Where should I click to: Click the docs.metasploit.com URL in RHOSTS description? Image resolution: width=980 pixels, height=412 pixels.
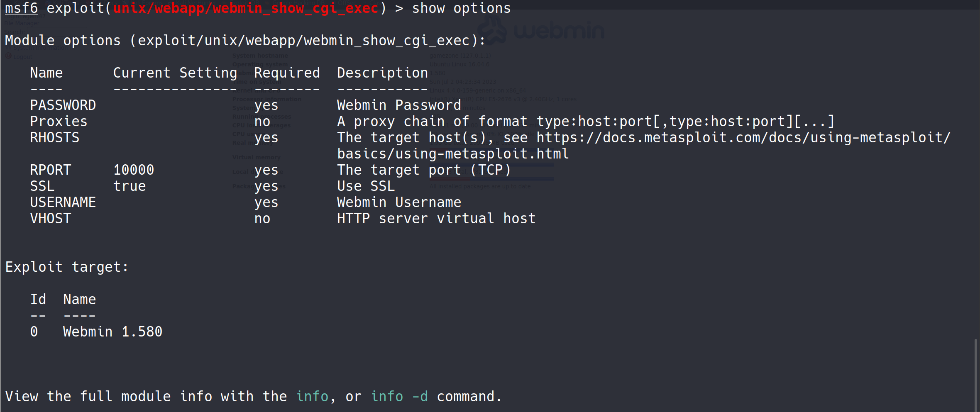[x=743, y=138]
